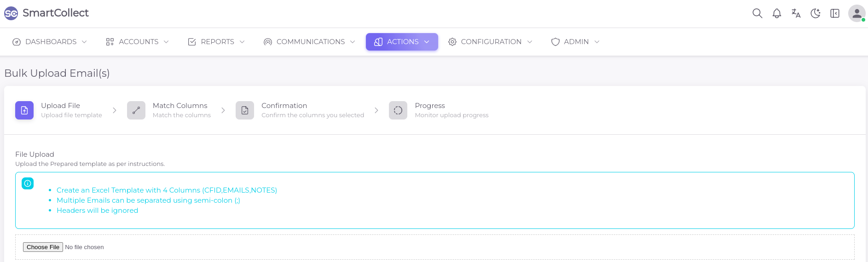868x262 pixels.
Task: Click the Match Columns step icon
Action: coord(136,110)
